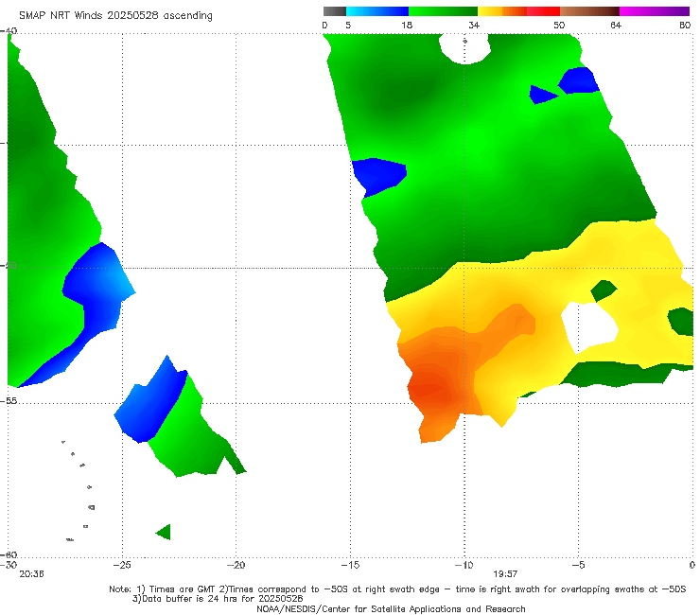This screenshot has width=700, height=615.
Task: Pick the magenta-purple segment of the color bar
Action: pyautogui.click(x=655, y=11)
